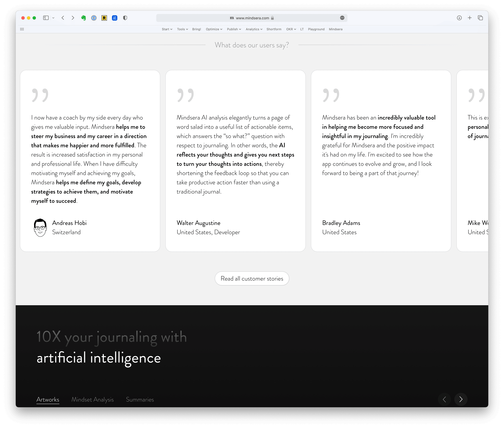Go forward with the forward arrow
The width and height of the screenshot is (504, 428).
pyautogui.click(x=73, y=18)
